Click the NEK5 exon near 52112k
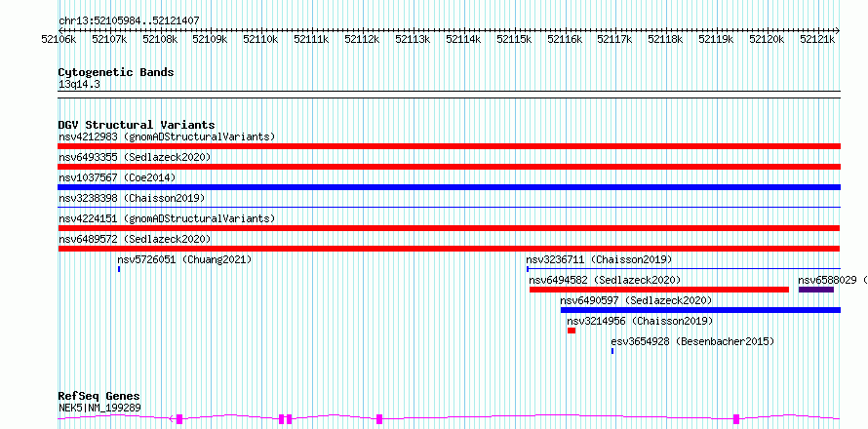The image size is (868, 429). (379, 419)
